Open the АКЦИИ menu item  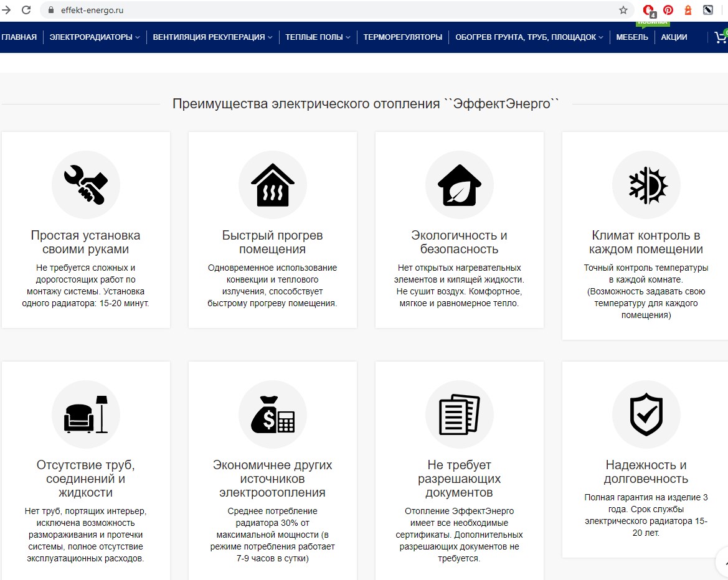(674, 37)
